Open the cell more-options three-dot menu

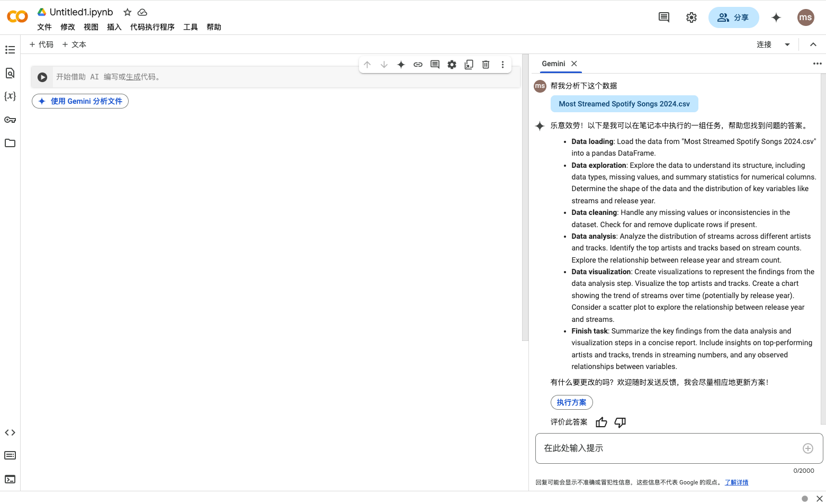click(502, 64)
